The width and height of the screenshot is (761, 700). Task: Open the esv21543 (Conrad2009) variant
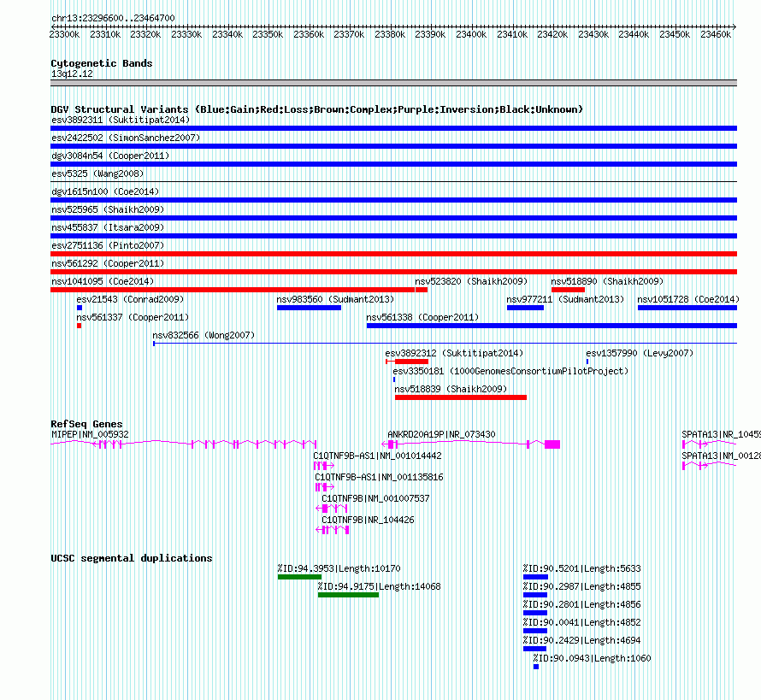pyautogui.click(x=80, y=308)
